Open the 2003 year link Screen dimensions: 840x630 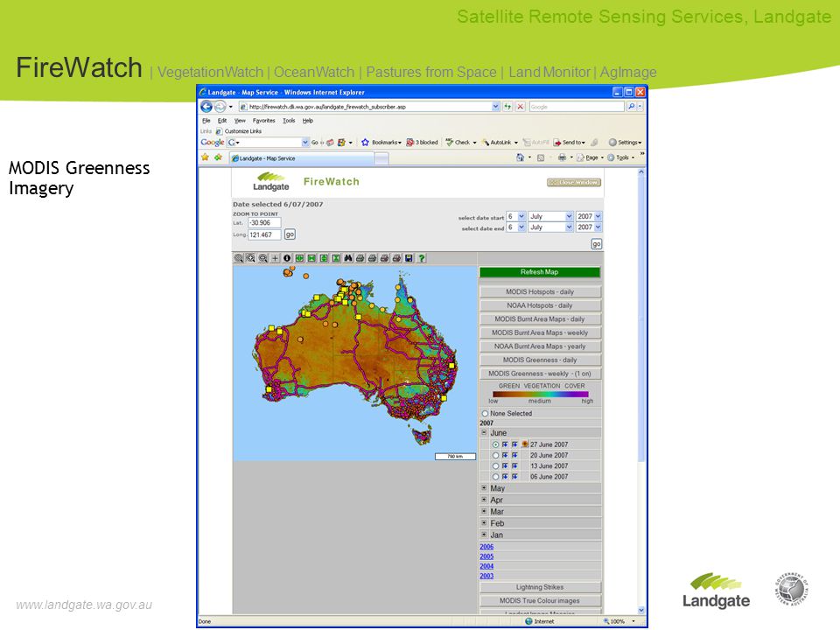[486, 576]
